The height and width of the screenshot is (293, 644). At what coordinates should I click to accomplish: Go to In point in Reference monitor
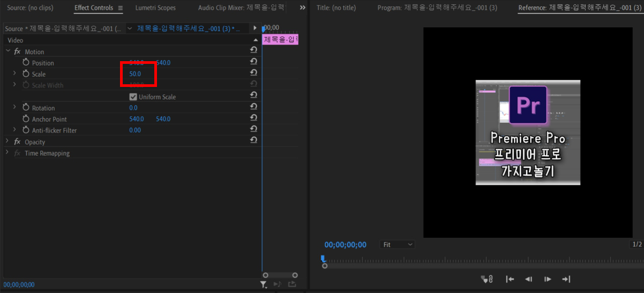coord(510,279)
